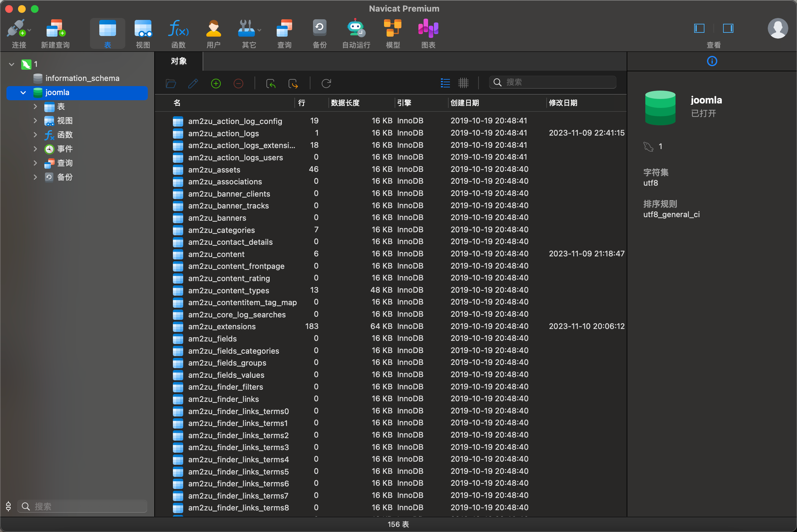Expand the 备份 node in sidebar
797x532 pixels.
(x=35, y=177)
